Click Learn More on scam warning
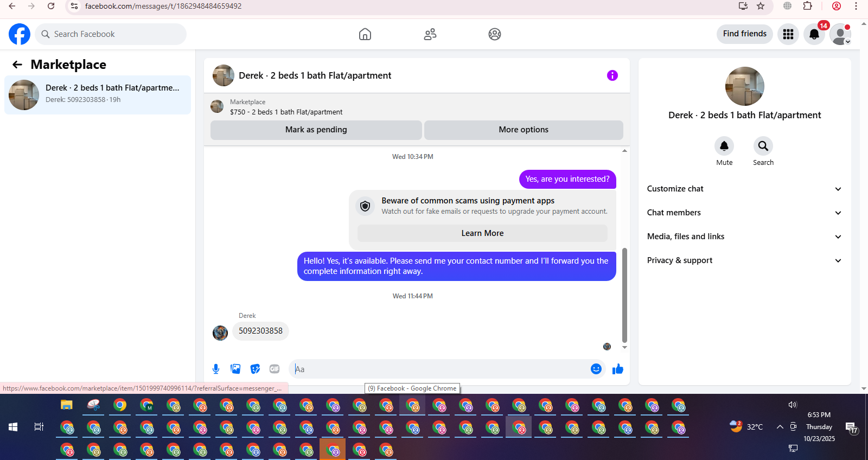 (482, 233)
